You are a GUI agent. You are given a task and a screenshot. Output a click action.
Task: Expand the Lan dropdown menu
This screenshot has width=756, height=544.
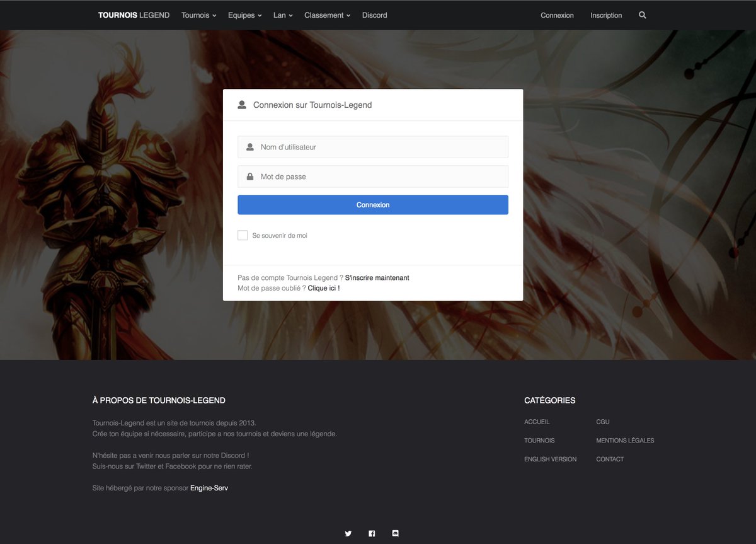click(x=283, y=15)
